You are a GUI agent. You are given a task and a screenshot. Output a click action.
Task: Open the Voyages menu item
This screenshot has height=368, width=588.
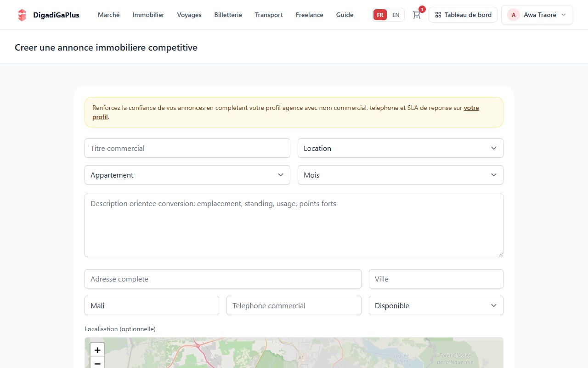pos(189,15)
